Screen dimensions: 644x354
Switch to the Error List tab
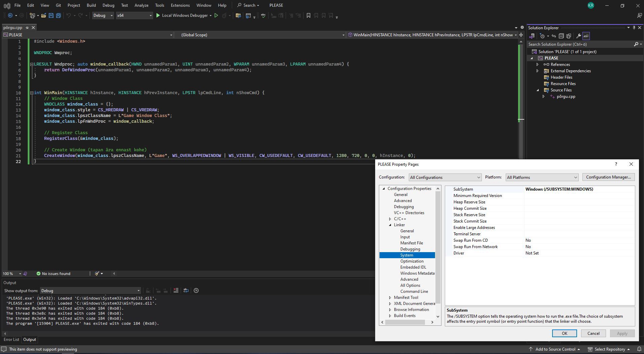pos(11,340)
